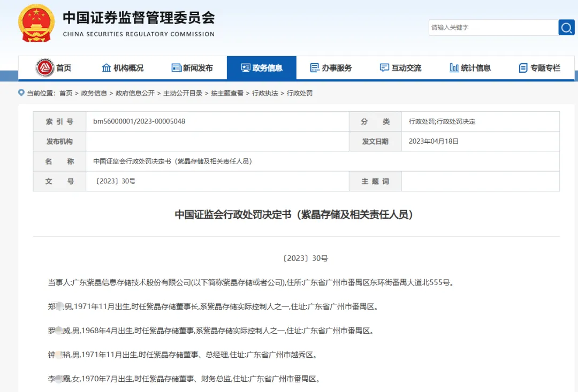
Task: Click CHINA SECURITIES REGULATORY COMMISSION subtitle
Action: 139,34
